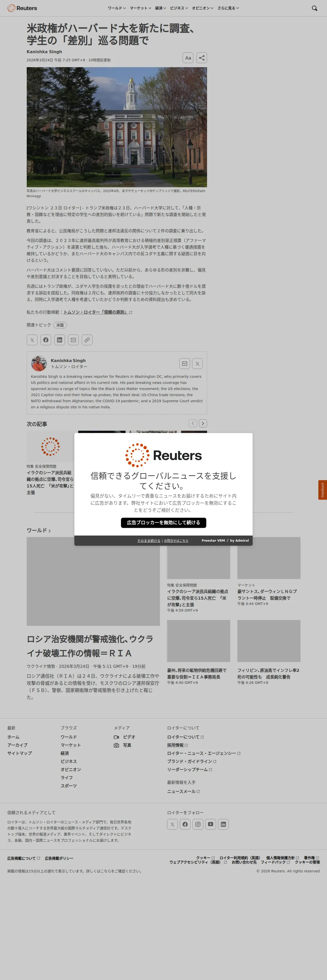Screen dimensions: 327x980
Task: Open the ビデオ link in footer
Action: 125,737
